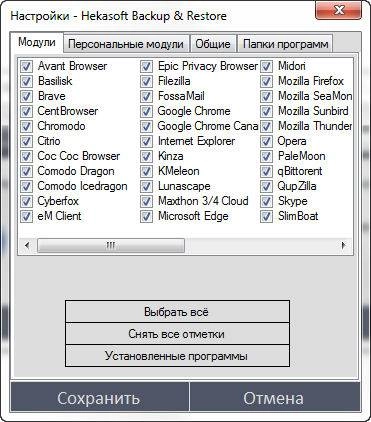
Task: Uncheck the Internet Explorer checkbox
Action: point(146,141)
